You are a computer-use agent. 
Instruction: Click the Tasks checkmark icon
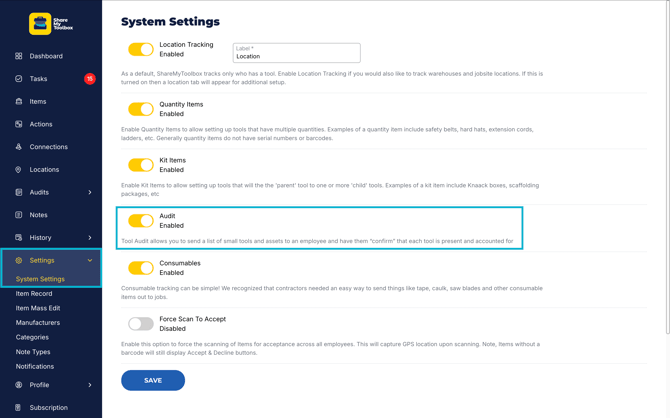tap(18, 79)
